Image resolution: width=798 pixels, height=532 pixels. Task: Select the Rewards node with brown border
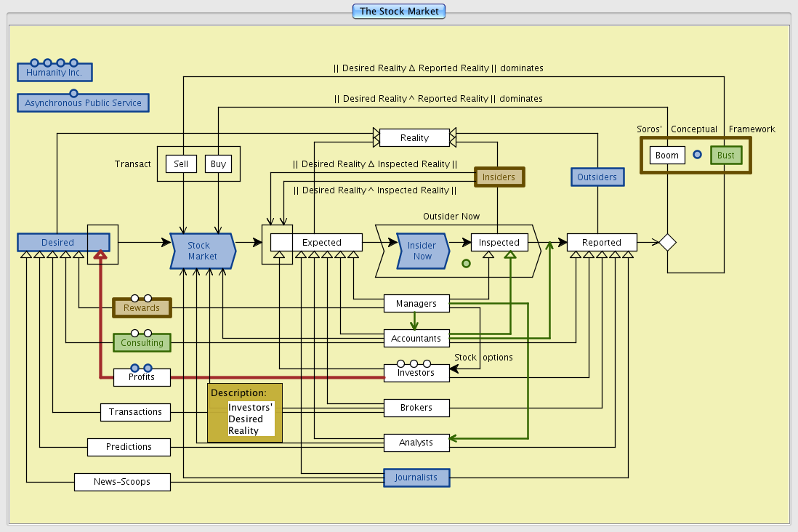[x=142, y=308]
